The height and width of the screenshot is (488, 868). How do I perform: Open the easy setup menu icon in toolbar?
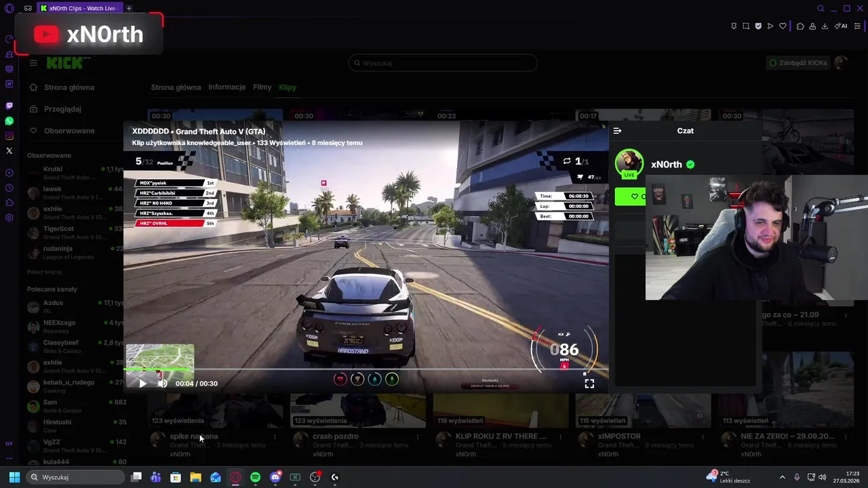tap(857, 26)
